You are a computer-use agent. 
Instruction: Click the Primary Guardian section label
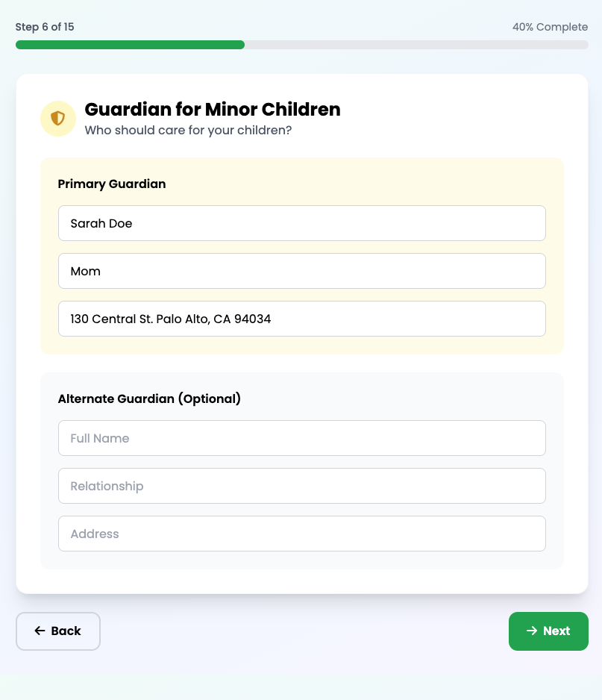(112, 184)
